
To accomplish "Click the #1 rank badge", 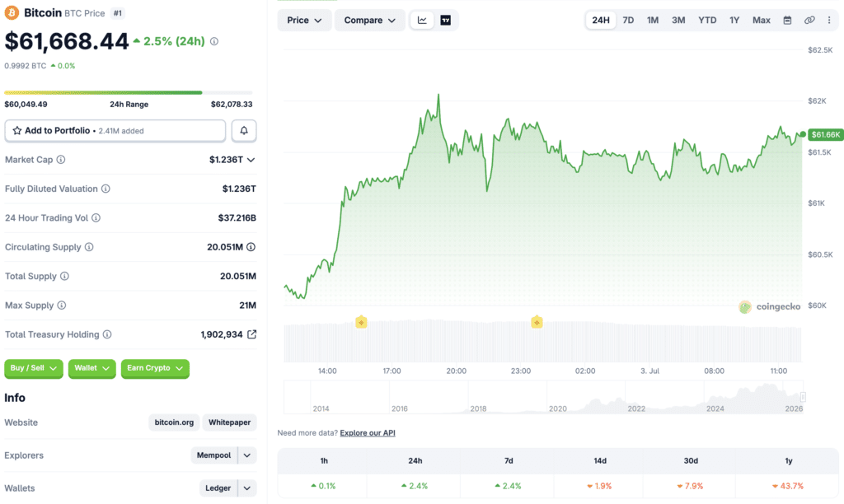I will (117, 13).
